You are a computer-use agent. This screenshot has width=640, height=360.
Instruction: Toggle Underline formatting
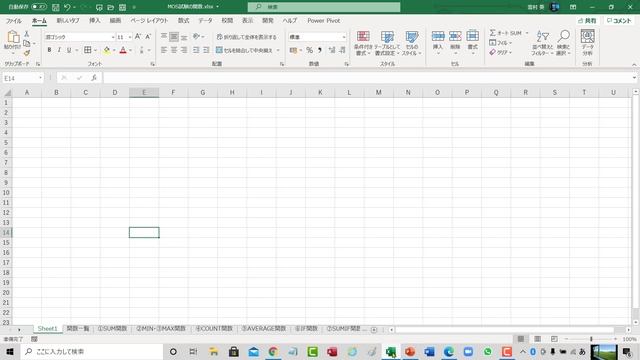click(69, 50)
